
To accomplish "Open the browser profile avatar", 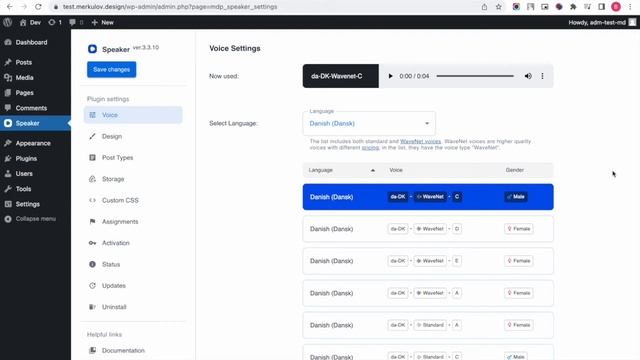I will [616, 7].
